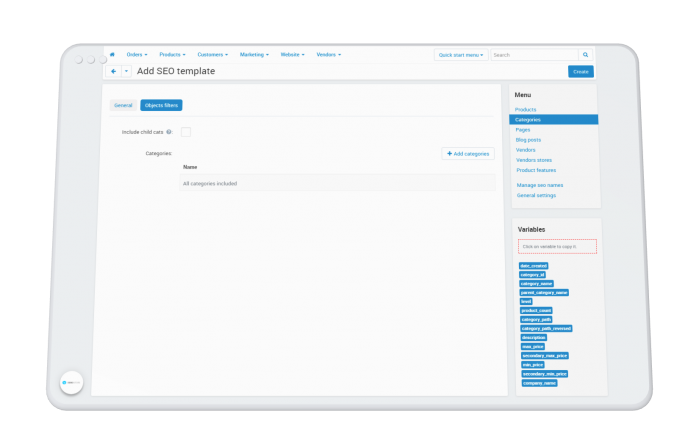The image size is (700, 445).
Task: Copy the level variable
Action: (526, 301)
